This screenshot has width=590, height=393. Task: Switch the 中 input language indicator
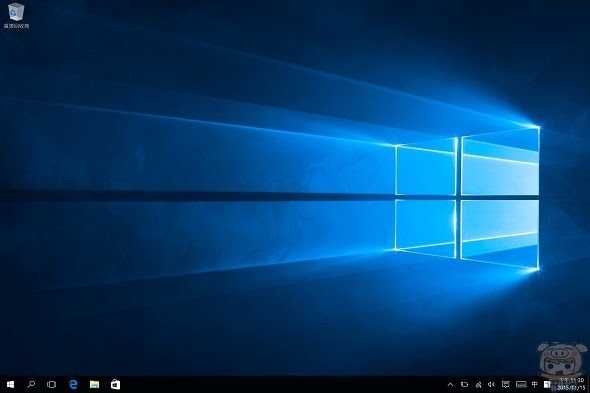coord(535,384)
